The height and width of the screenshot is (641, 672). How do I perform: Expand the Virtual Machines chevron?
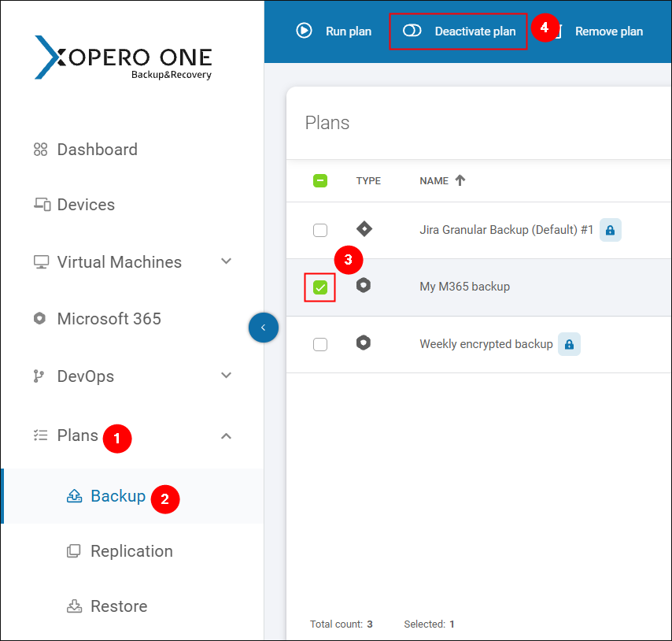point(226,261)
